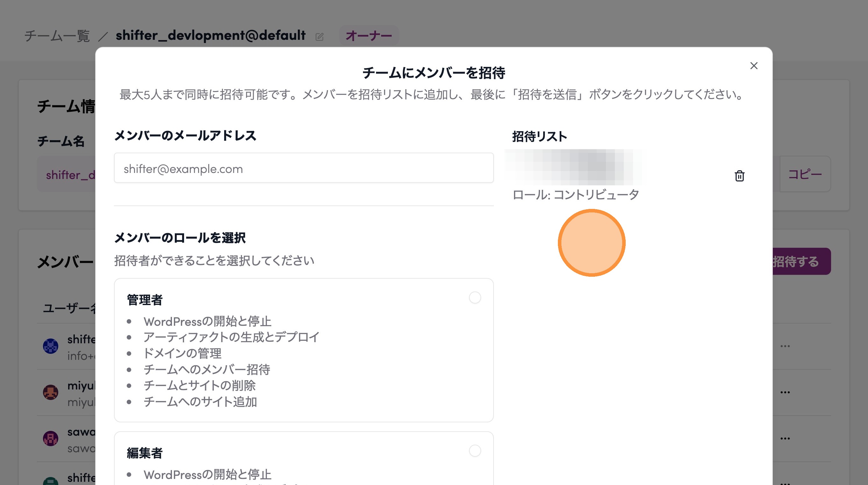Screen dimensions: 868x485
Task: Click the purple avatar of the sawa member
Action: [51, 439]
